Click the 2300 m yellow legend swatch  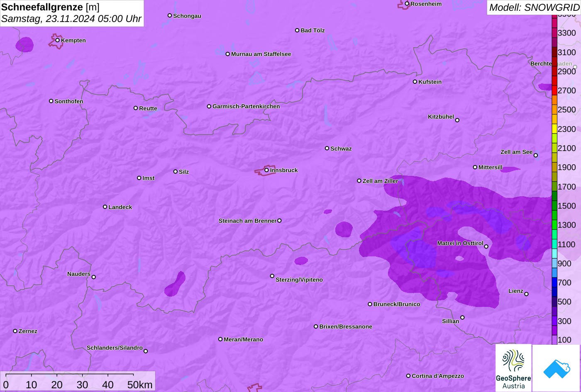click(554, 129)
